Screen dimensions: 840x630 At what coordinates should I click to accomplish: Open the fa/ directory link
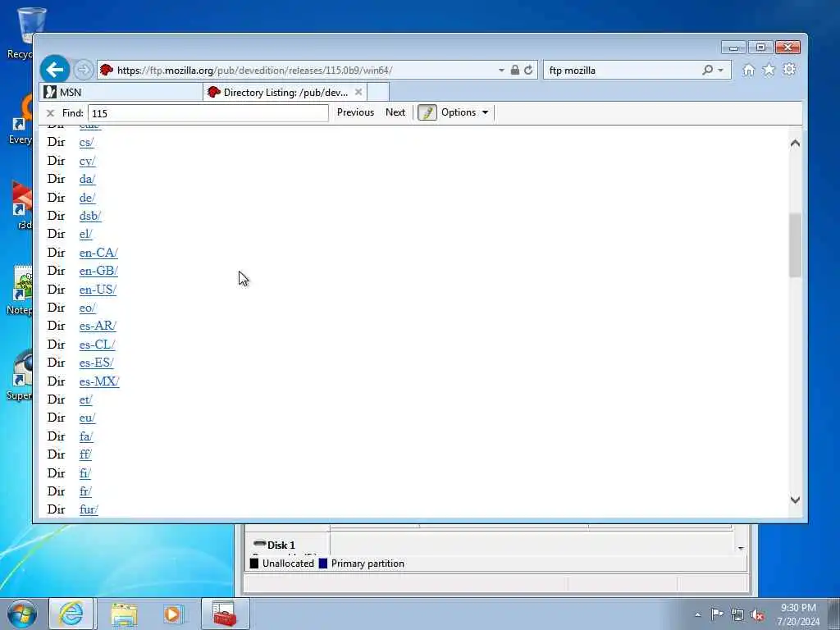(85, 436)
